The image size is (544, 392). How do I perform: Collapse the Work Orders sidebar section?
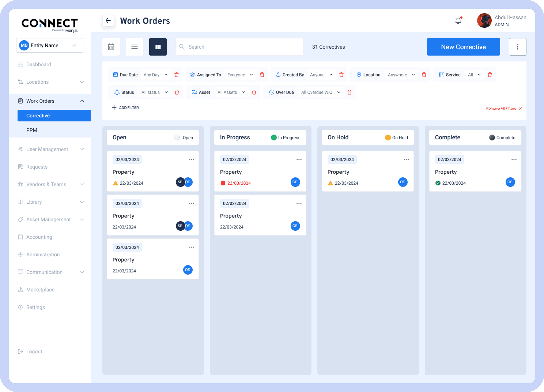pyautogui.click(x=82, y=101)
